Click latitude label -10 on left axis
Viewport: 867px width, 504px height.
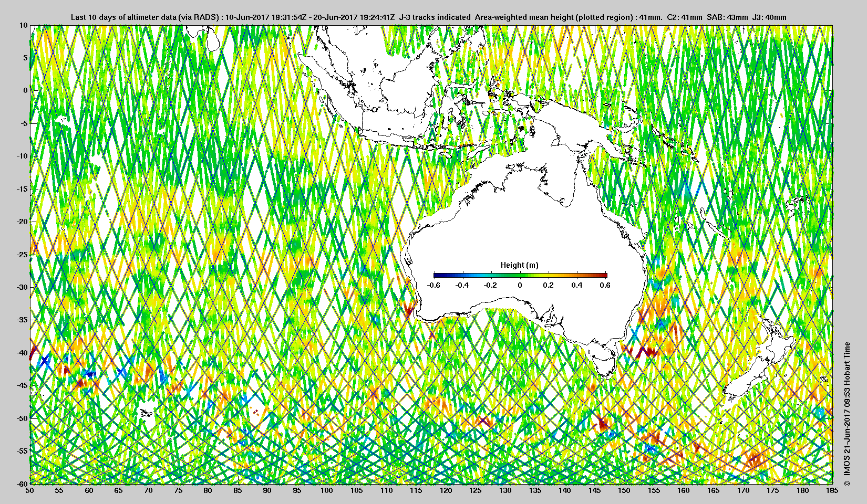(x=22, y=156)
